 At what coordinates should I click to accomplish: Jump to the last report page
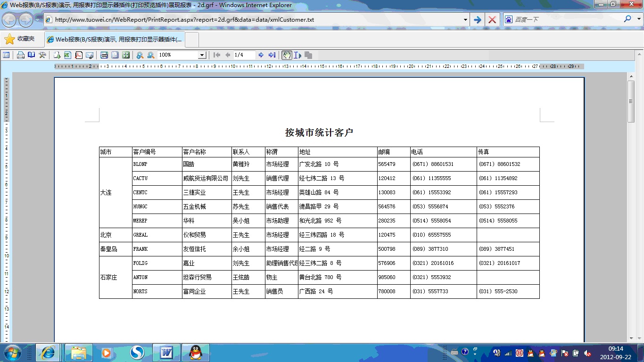point(272,55)
